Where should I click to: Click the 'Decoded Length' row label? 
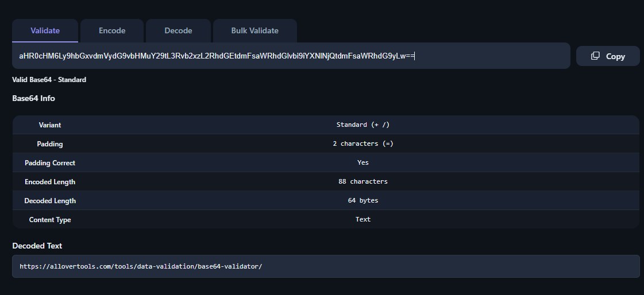(50, 201)
